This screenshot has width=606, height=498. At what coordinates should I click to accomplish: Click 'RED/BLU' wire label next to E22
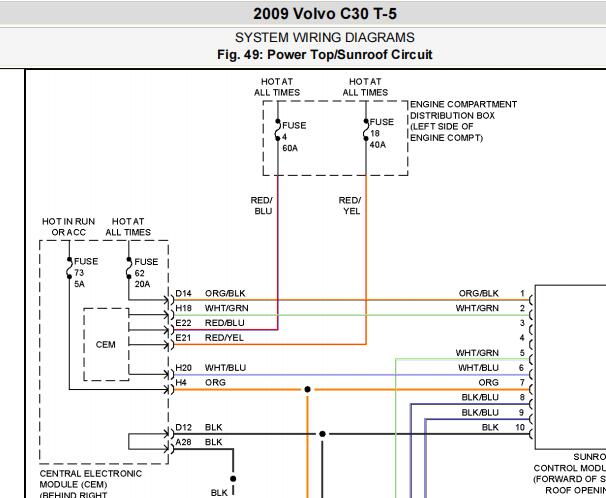[x=225, y=323]
